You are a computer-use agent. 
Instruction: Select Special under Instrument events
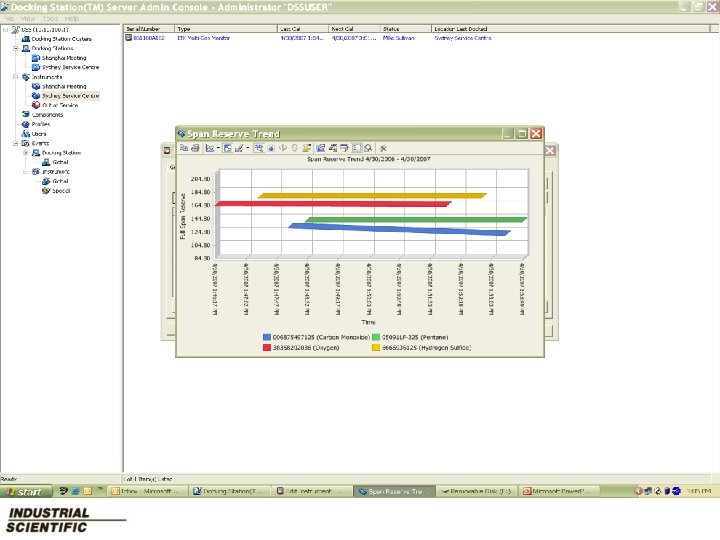(61, 191)
